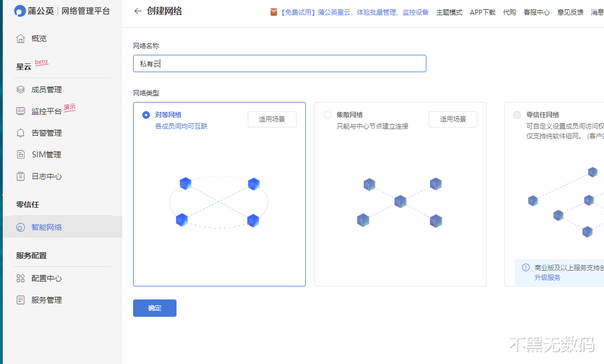Choose the 零信任网络 option
The width and height of the screenshot is (604, 364).
517,115
